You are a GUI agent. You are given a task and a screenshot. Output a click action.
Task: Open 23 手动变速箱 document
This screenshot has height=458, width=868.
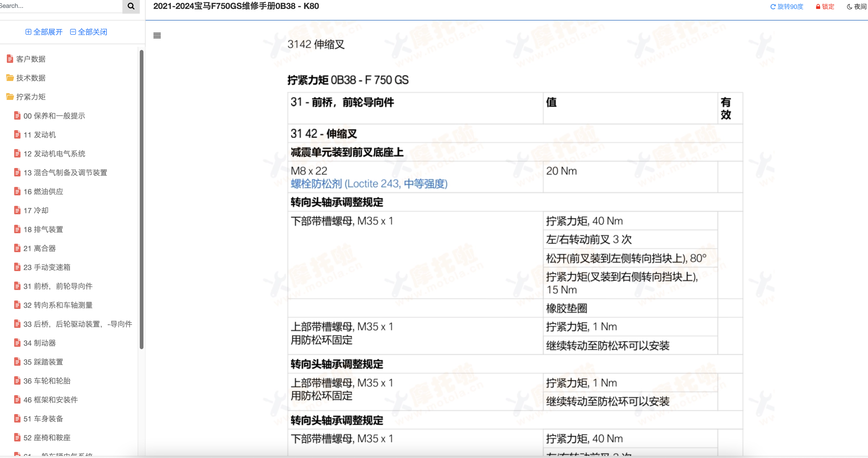47,267
